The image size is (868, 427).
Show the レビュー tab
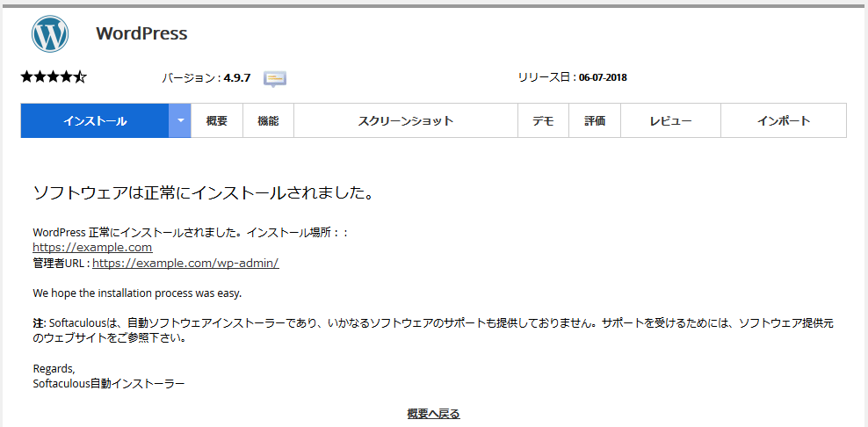click(670, 121)
